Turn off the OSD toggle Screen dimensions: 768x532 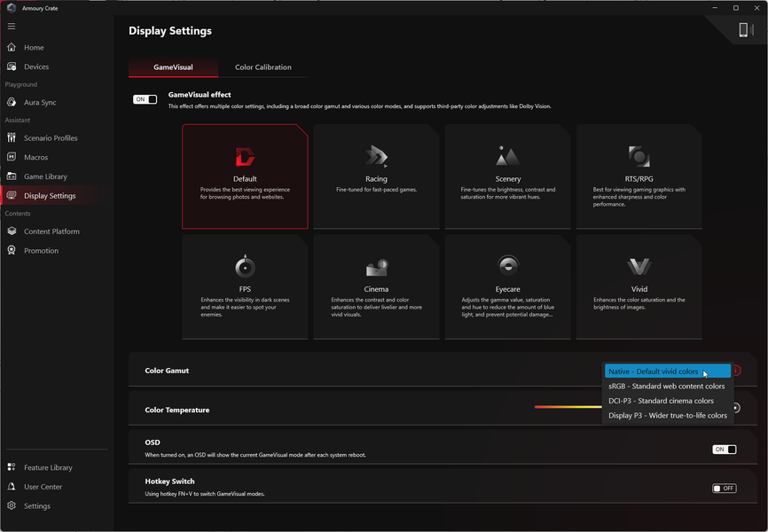pos(724,450)
